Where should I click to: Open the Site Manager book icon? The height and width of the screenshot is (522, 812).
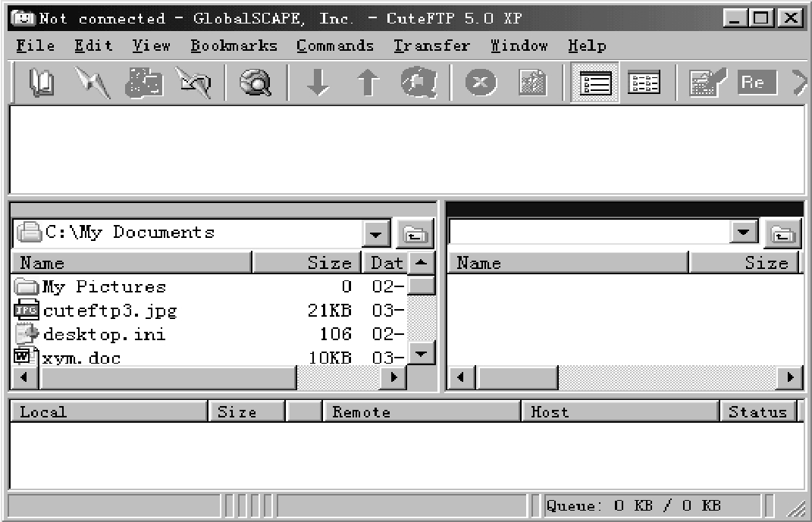click(x=42, y=83)
